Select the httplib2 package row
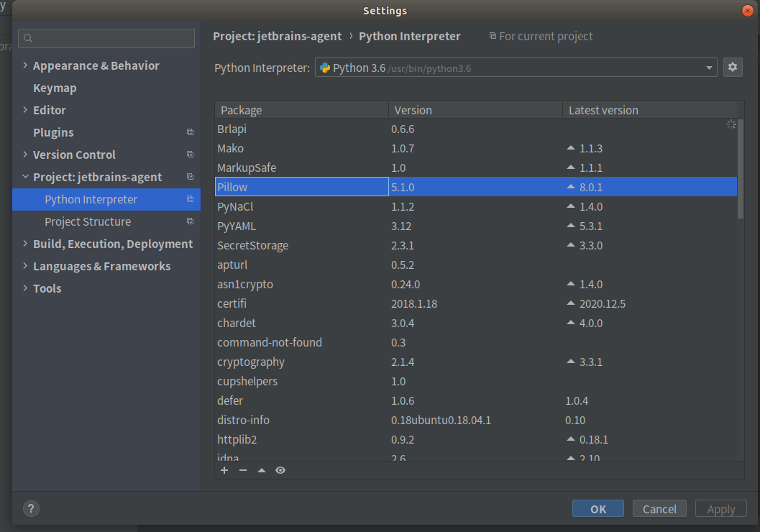The image size is (760, 532). tap(476, 439)
